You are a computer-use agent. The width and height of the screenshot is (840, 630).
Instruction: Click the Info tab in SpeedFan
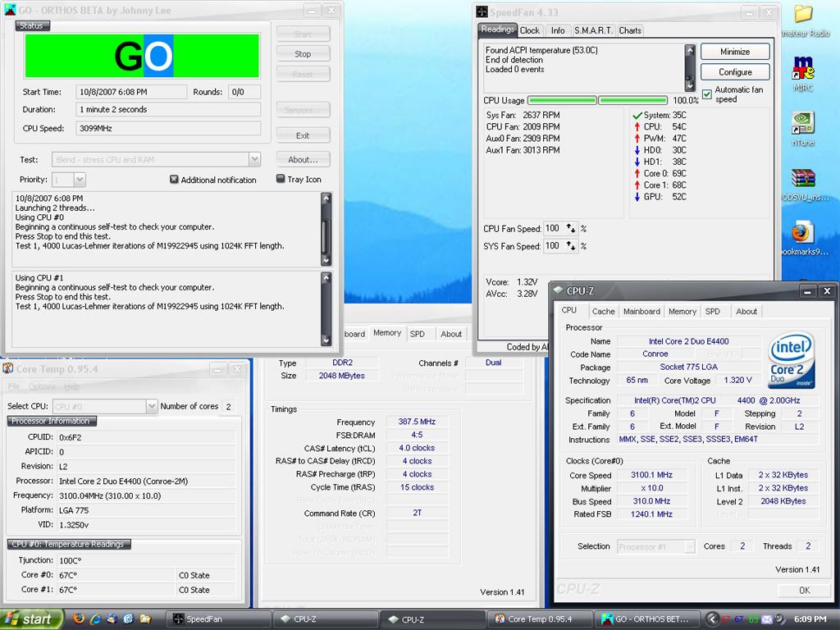[558, 30]
